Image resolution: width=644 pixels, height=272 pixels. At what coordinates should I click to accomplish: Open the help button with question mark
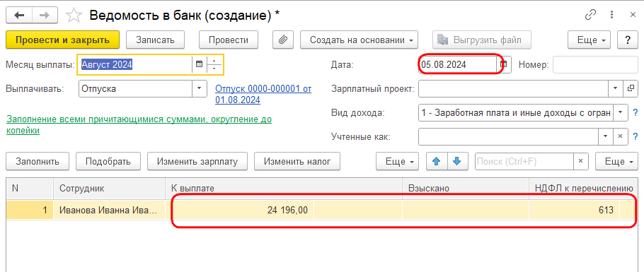click(x=627, y=40)
